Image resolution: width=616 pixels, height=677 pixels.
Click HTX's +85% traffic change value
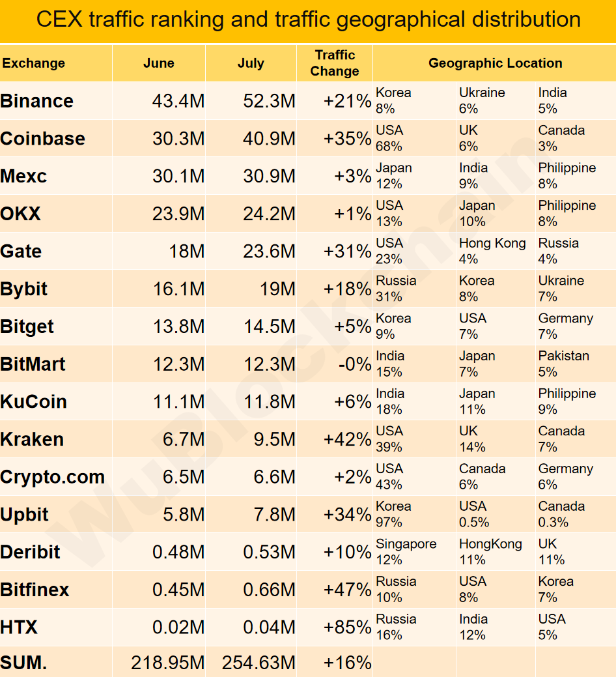tap(347, 627)
